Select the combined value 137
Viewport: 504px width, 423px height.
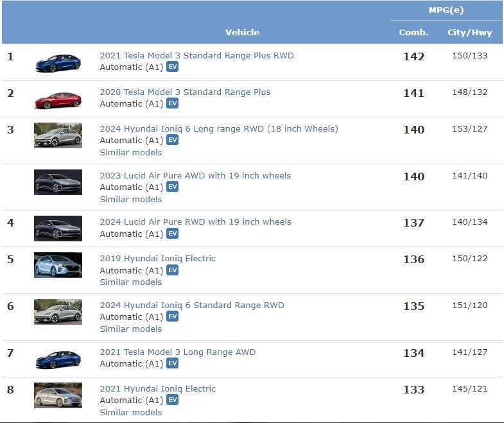(413, 223)
